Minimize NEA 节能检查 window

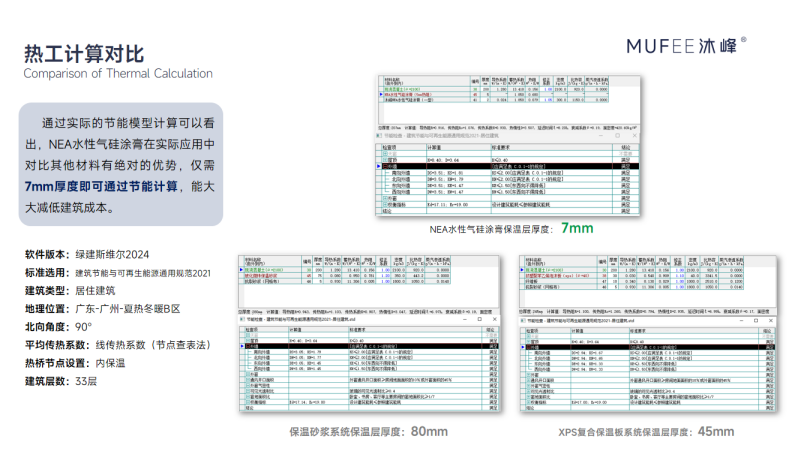pos(601,135)
